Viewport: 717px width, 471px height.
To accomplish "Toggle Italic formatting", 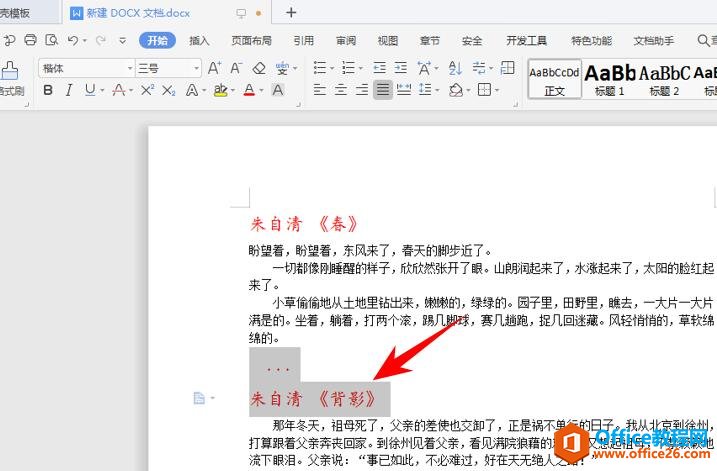I will (69, 90).
